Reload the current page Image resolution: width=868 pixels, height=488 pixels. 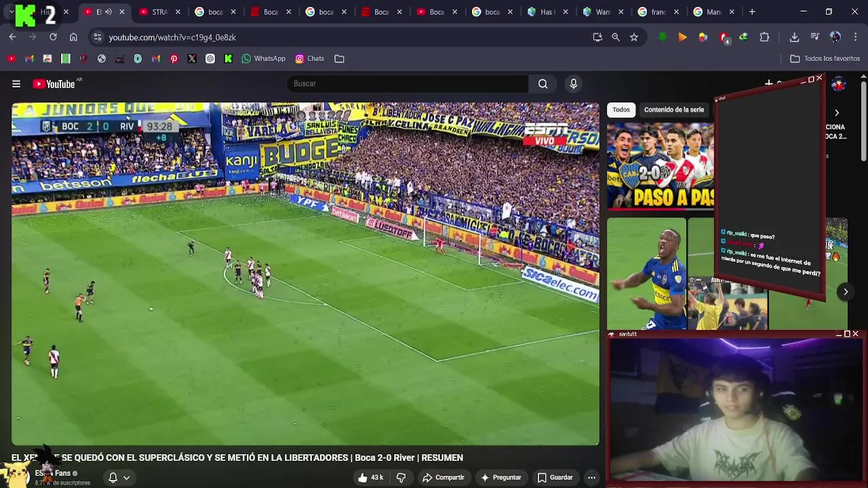(x=53, y=37)
